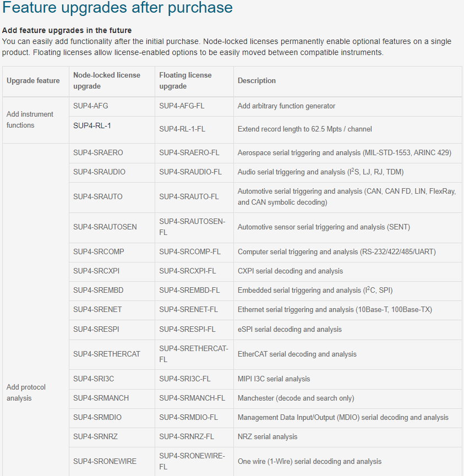Click the SUP4-SRCOMP license code
This screenshot has width=464, height=476.
coord(99,252)
